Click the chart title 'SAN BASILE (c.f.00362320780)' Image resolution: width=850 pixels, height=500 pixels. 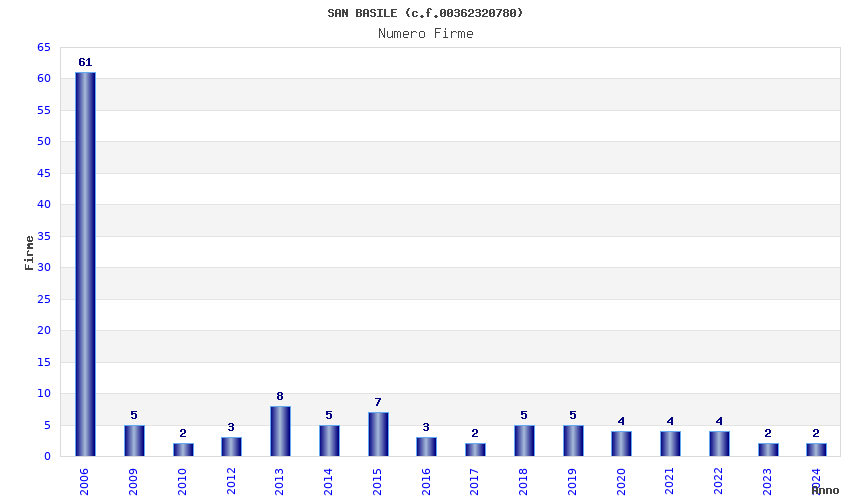[425, 13]
